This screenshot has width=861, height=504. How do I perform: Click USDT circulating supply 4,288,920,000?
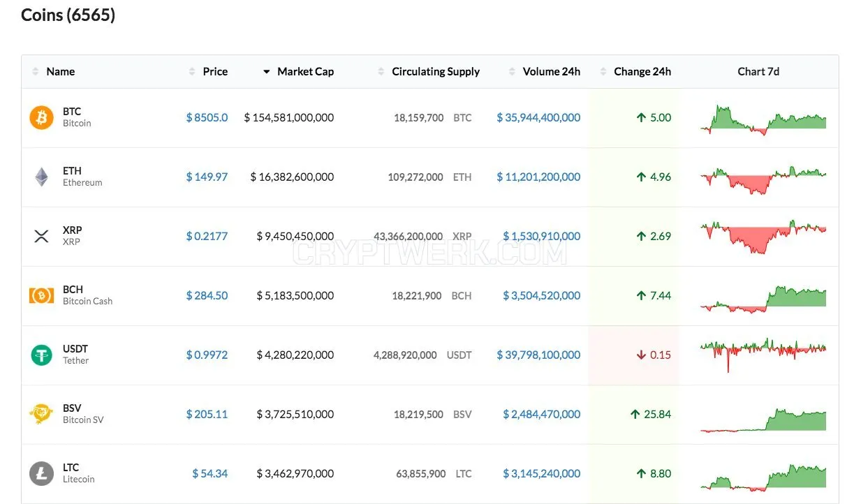click(x=405, y=355)
